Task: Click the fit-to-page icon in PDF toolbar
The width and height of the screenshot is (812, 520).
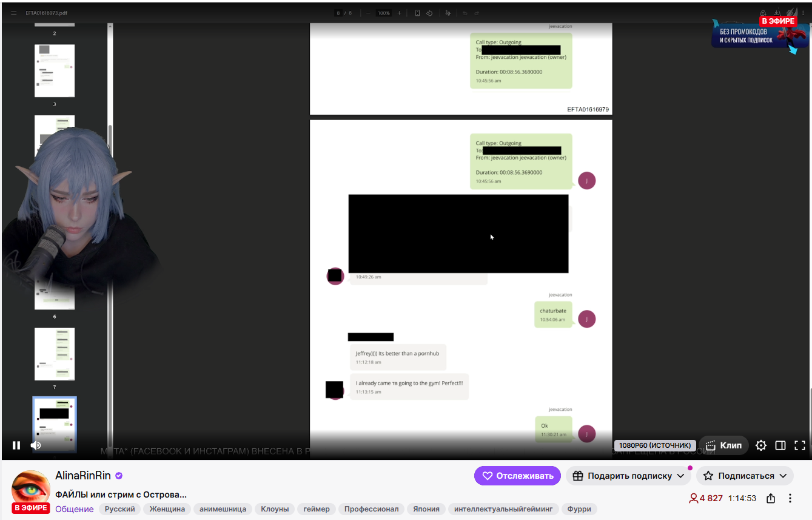Action: [x=417, y=13]
